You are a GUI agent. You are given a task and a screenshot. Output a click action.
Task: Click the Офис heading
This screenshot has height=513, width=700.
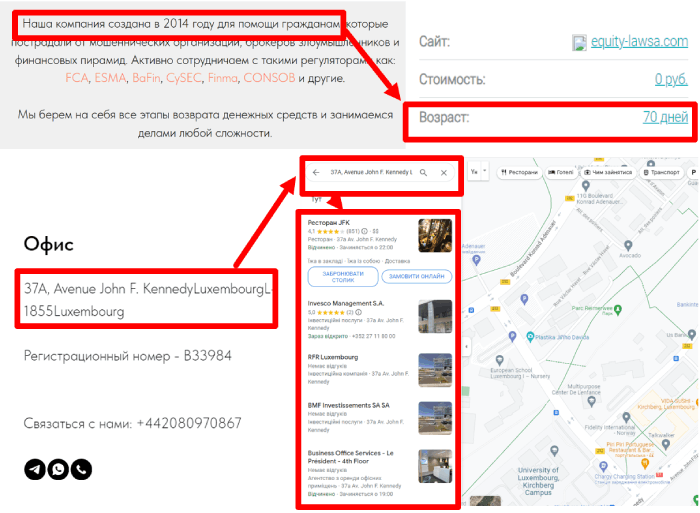pyautogui.click(x=48, y=244)
